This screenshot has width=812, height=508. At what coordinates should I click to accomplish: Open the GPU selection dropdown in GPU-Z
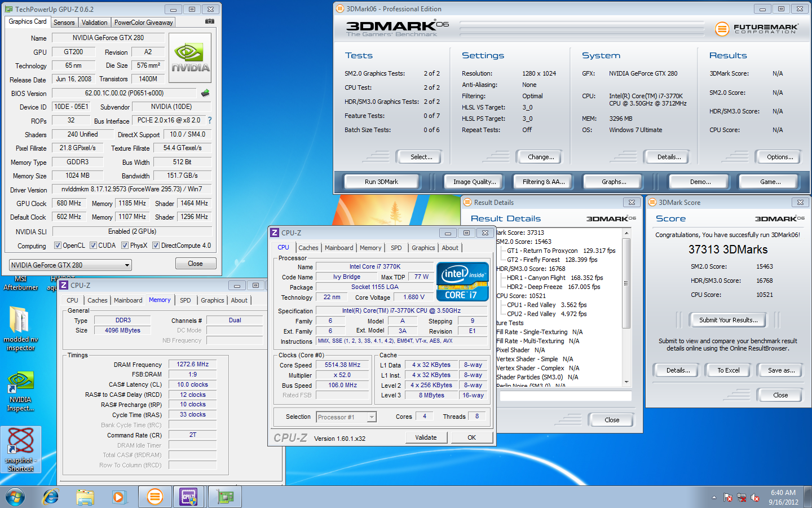pos(70,265)
